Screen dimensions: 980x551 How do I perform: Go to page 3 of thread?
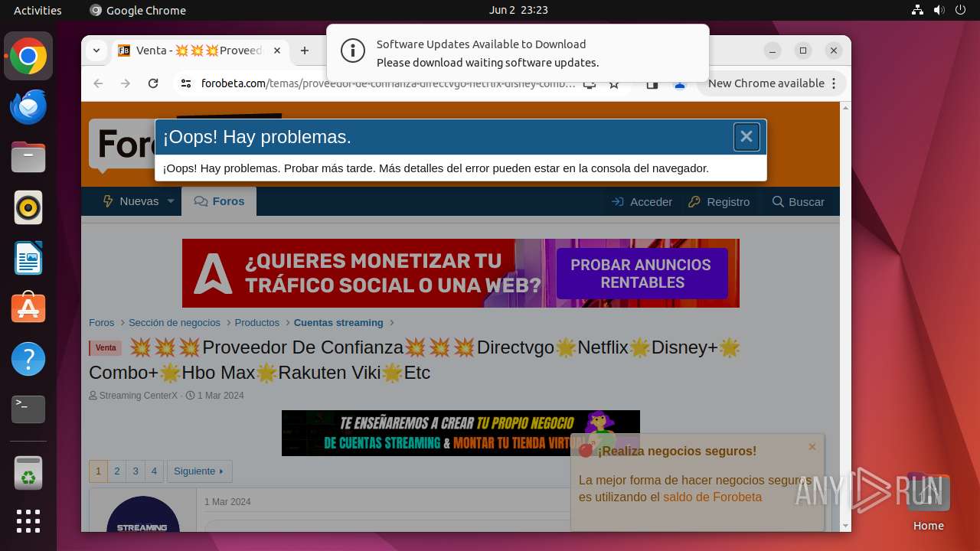pyautogui.click(x=136, y=471)
